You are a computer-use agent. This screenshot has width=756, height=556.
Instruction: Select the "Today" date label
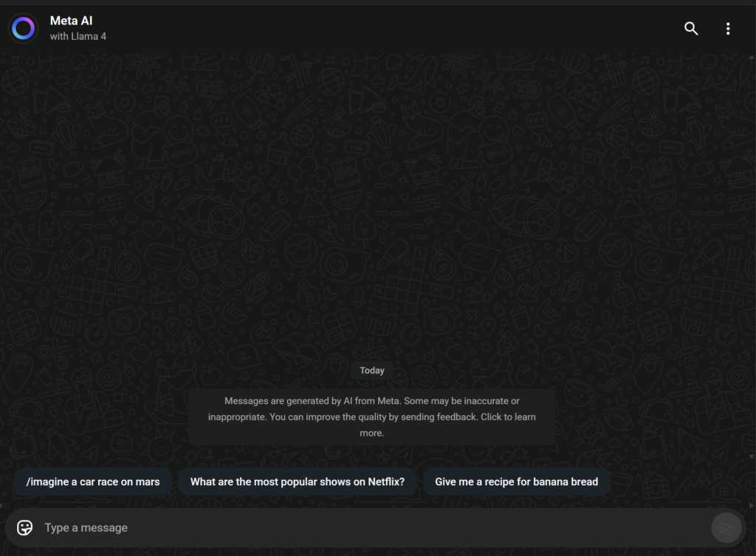coord(372,371)
